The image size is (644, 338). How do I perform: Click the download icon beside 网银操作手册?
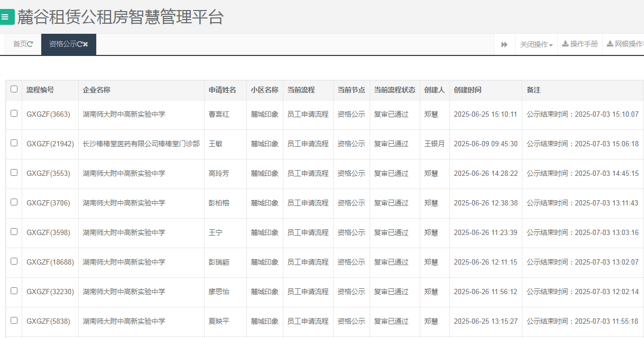coord(610,44)
